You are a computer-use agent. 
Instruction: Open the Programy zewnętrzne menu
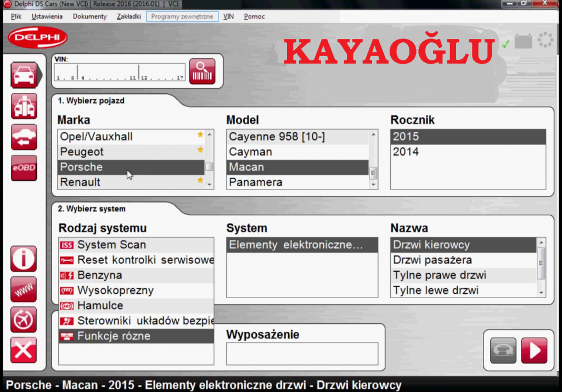click(x=182, y=16)
